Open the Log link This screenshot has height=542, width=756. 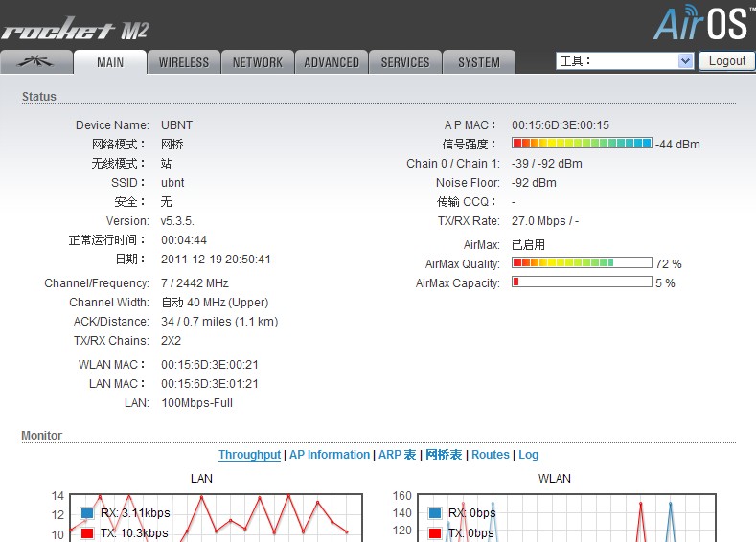pyautogui.click(x=528, y=455)
